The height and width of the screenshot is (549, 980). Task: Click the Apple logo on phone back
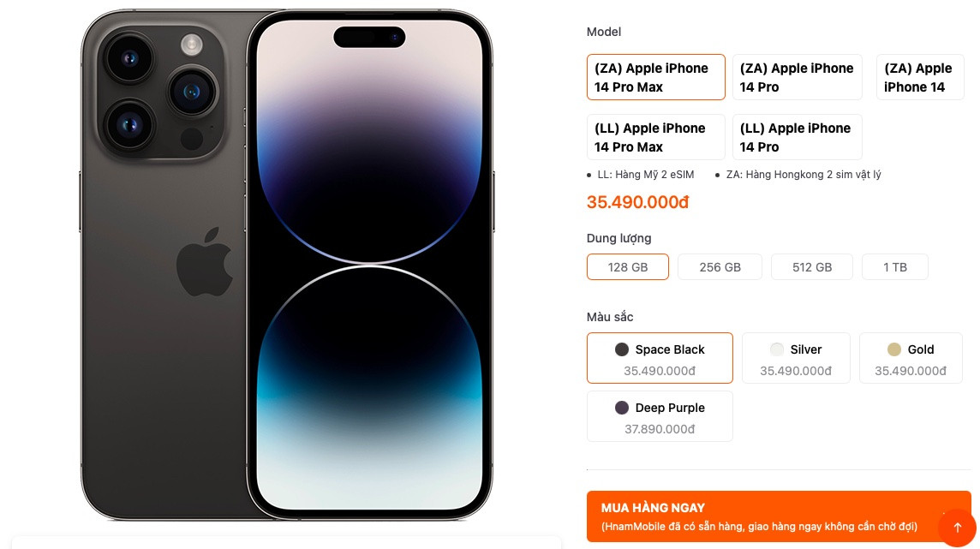pyautogui.click(x=205, y=262)
